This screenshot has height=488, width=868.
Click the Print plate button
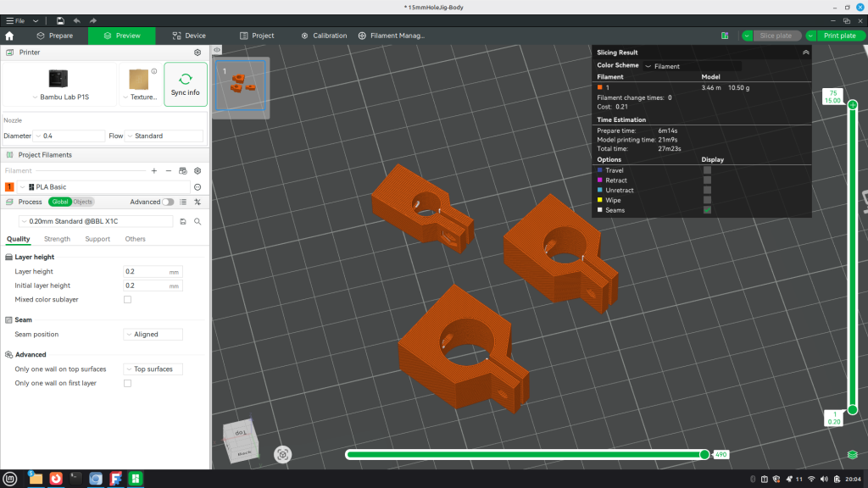839,36
